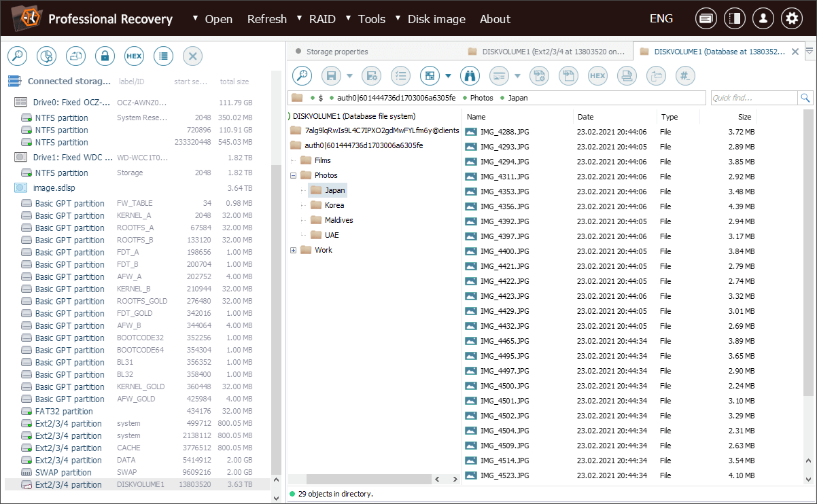Open the tab list dropdown arrow
The width and height of the screenshot is (817, 504).
pyautogui.click(x=809, y=51)
